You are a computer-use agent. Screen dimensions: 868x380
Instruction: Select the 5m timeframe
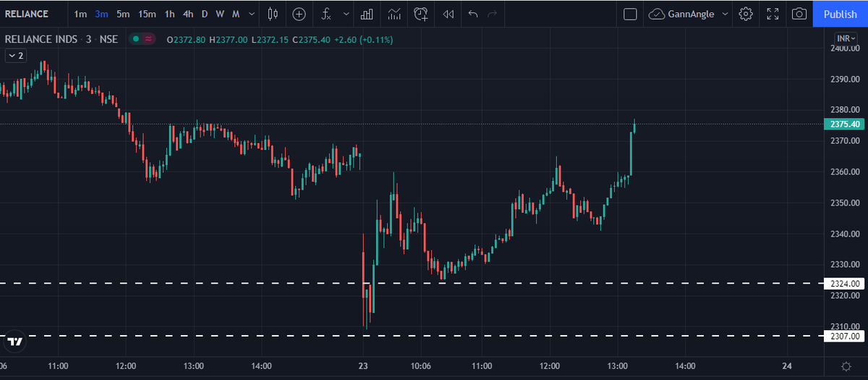coord(123,14)
